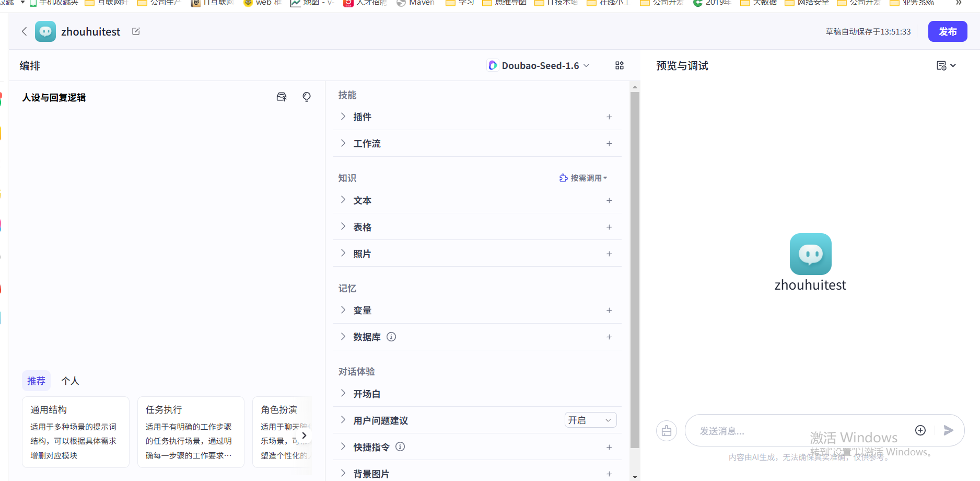Click the 草稿自动保存于13:51:33 status text

pos(868,31)
